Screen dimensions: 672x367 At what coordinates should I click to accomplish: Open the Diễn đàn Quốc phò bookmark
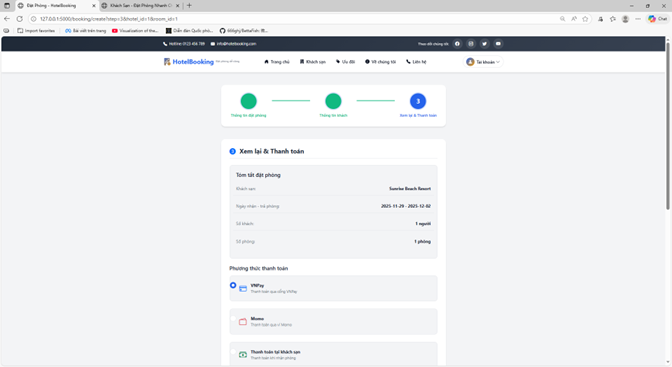pyautogui.click(x=189, y=30)
